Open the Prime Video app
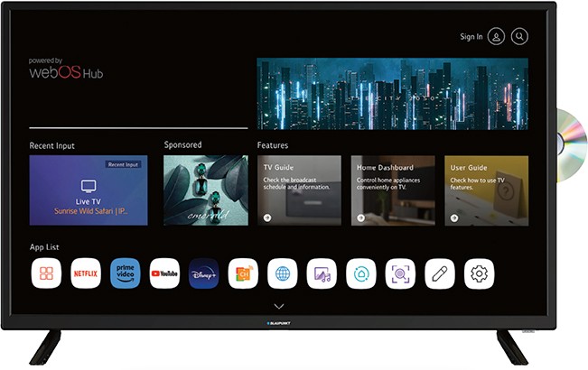The width and height of the screenshot is (588, 370). tap(125, 273)
